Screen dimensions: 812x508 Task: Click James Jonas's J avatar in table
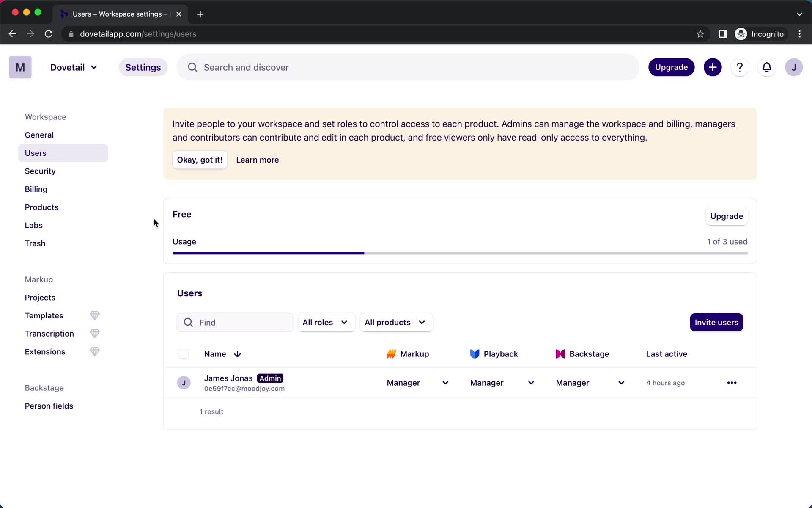184,383
